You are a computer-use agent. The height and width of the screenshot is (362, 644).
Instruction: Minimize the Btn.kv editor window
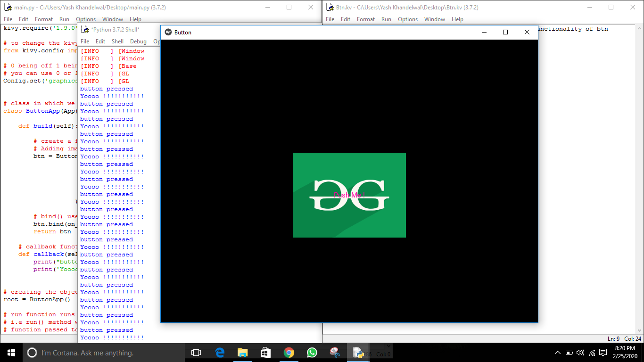pos(589,7)
